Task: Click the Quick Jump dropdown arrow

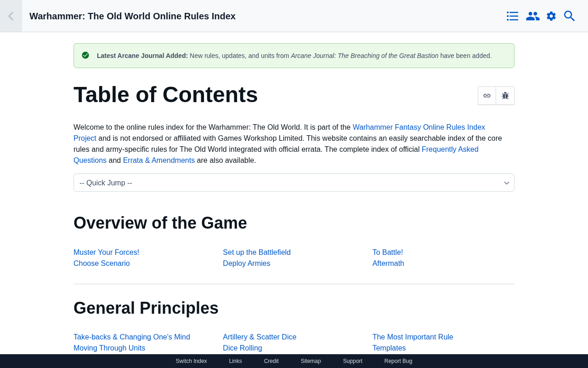Action: click(x=507, y=183)
